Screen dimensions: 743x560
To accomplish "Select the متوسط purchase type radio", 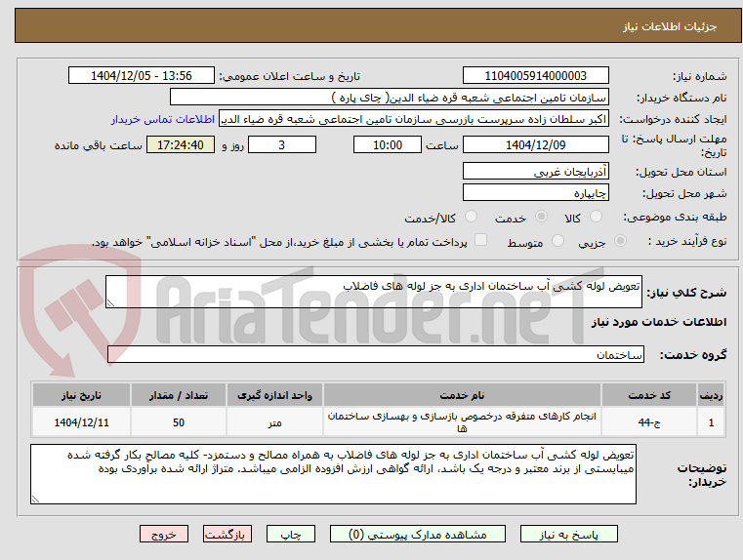I will [x=557, y=240].
